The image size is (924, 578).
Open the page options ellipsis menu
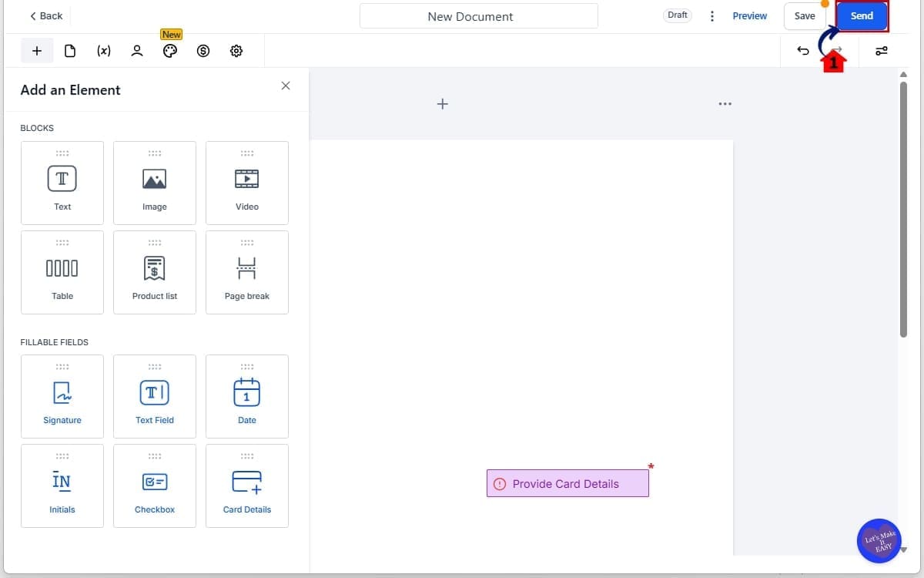(x=725, y=103)
